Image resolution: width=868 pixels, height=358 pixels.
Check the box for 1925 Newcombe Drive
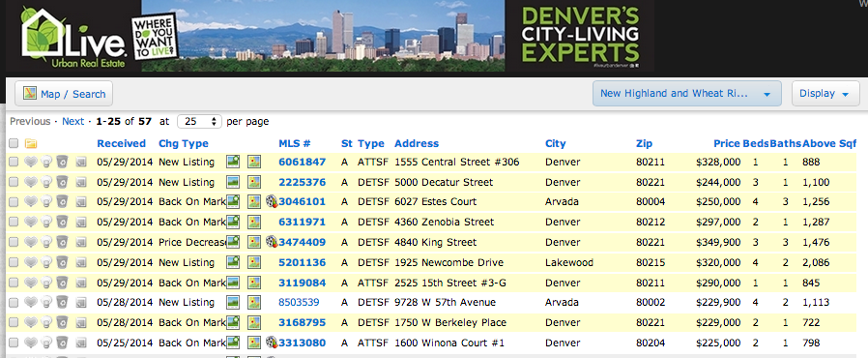pyautogui.click(x=14, y=262)
